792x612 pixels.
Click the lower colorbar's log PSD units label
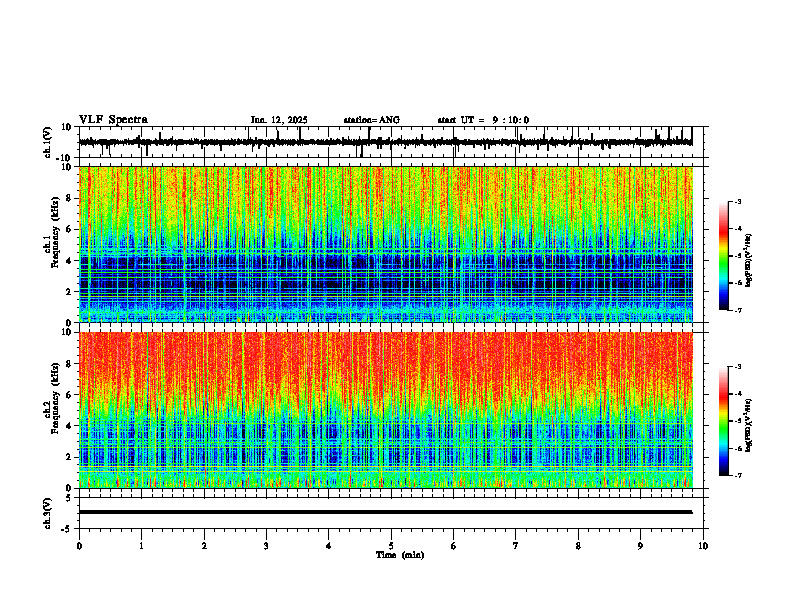749,425
